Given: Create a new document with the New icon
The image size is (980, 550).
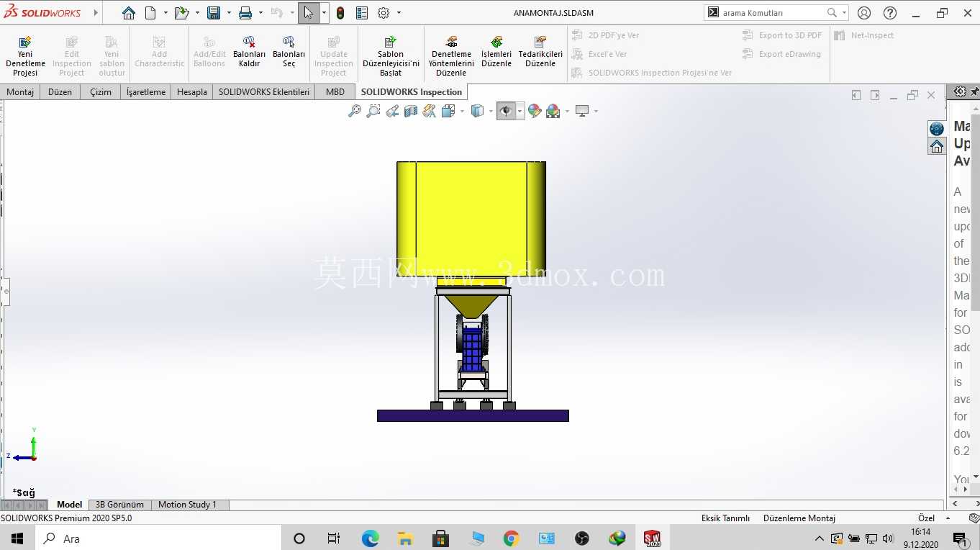Looking at the screenshot, I should (x=150, y=13).
